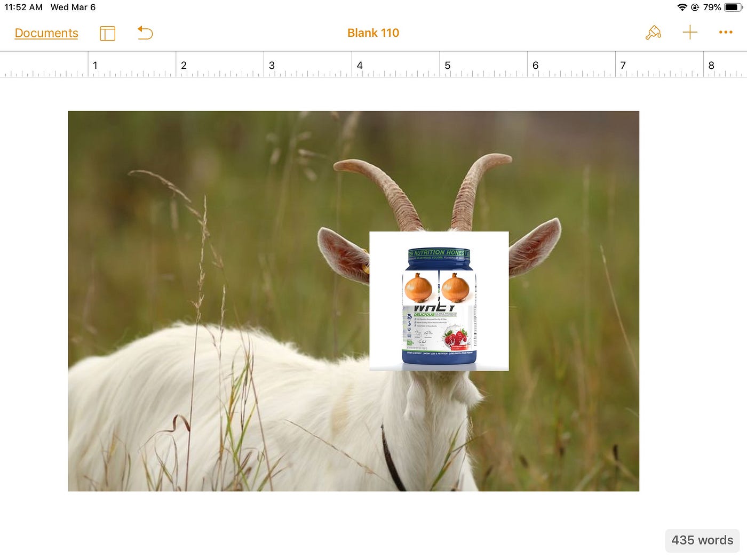Tap the battery icon in status bar

click(733, 7)
